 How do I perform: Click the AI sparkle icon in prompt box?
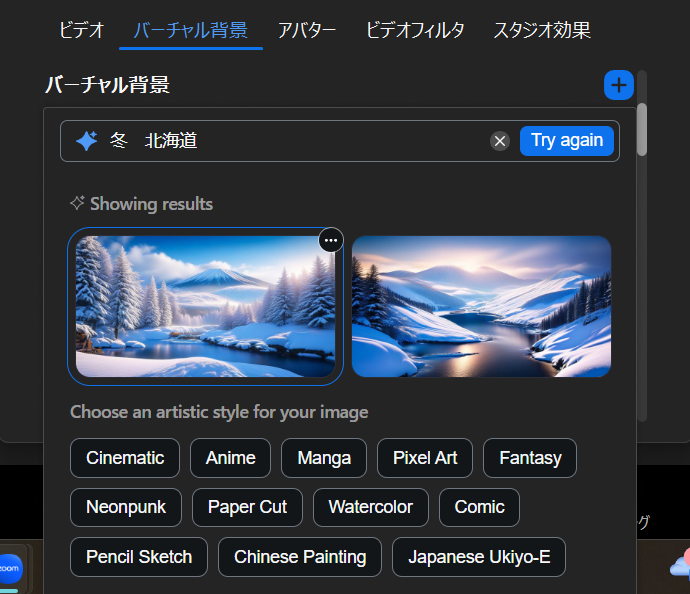point(87,141)
